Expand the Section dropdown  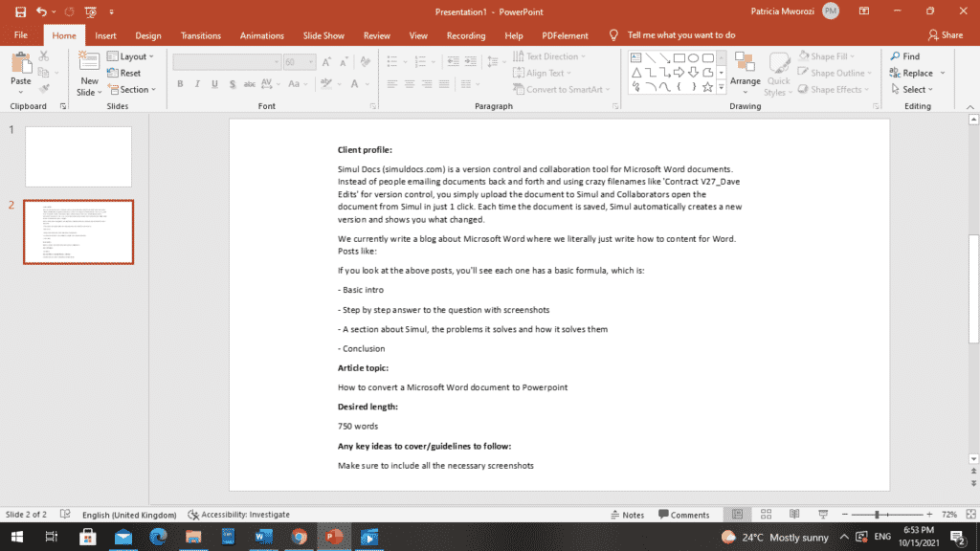[132, 89]
